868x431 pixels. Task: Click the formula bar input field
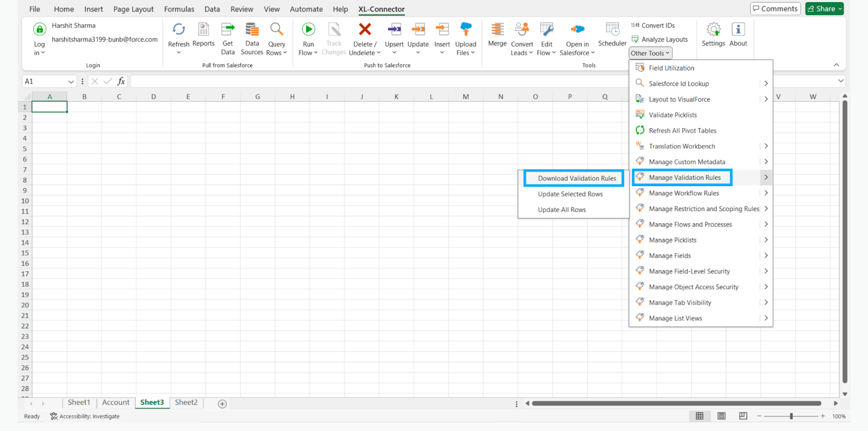(378, 81)
